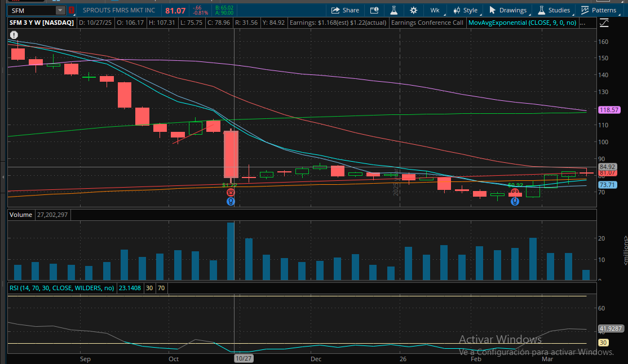Click the 10/27 earnings phone icon
The image size is (628, 364).
coord(231,193)
